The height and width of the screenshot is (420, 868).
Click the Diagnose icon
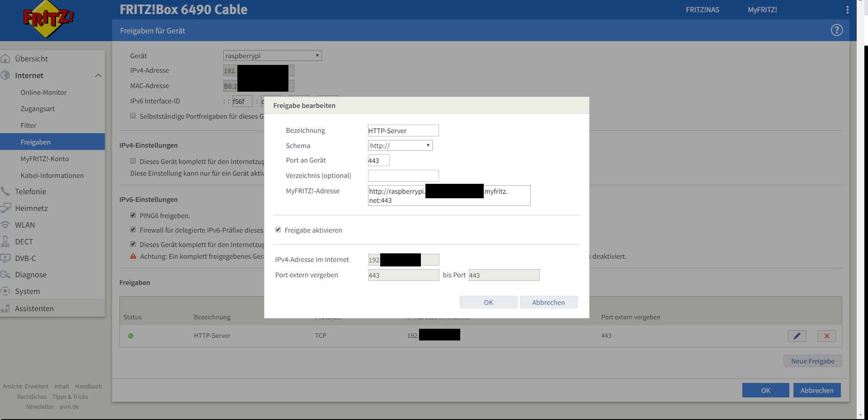(x=5, y=275)
